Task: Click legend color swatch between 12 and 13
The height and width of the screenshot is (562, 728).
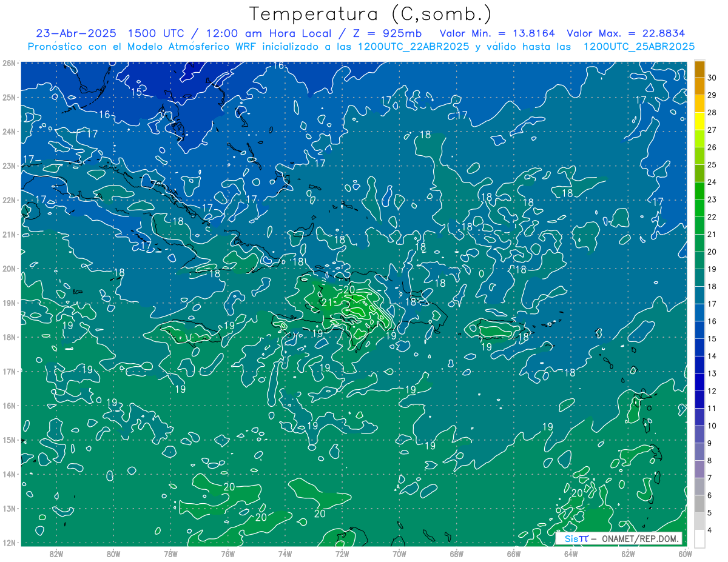Action: [699, 382]
